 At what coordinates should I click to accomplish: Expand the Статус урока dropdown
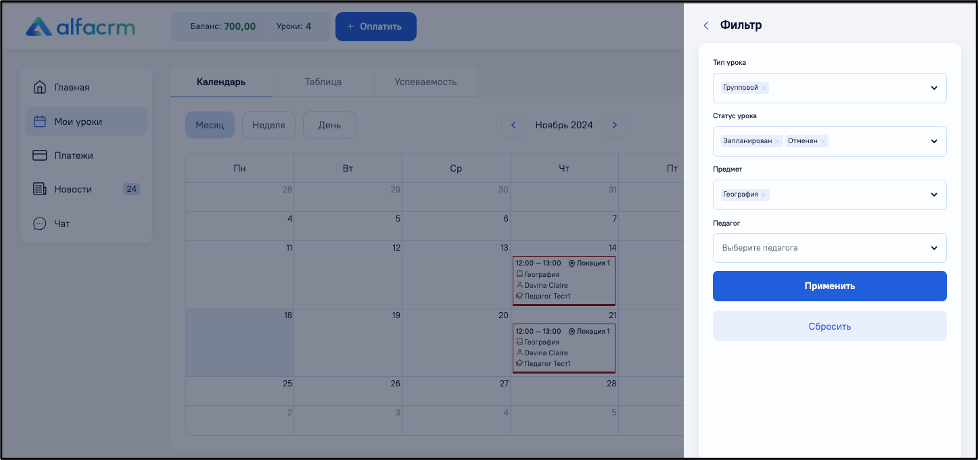(x=934, y=141)
